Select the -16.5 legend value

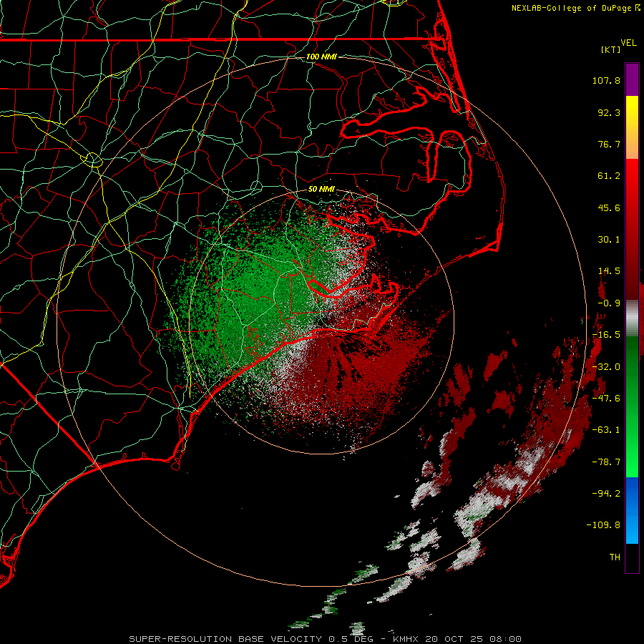pos(606,335)
